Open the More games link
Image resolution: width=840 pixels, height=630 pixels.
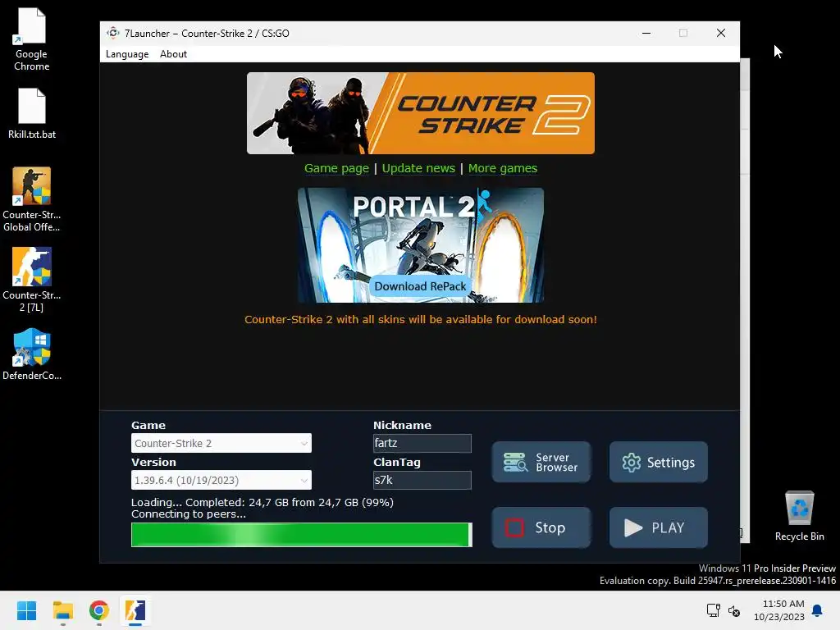tap(503, 168)
